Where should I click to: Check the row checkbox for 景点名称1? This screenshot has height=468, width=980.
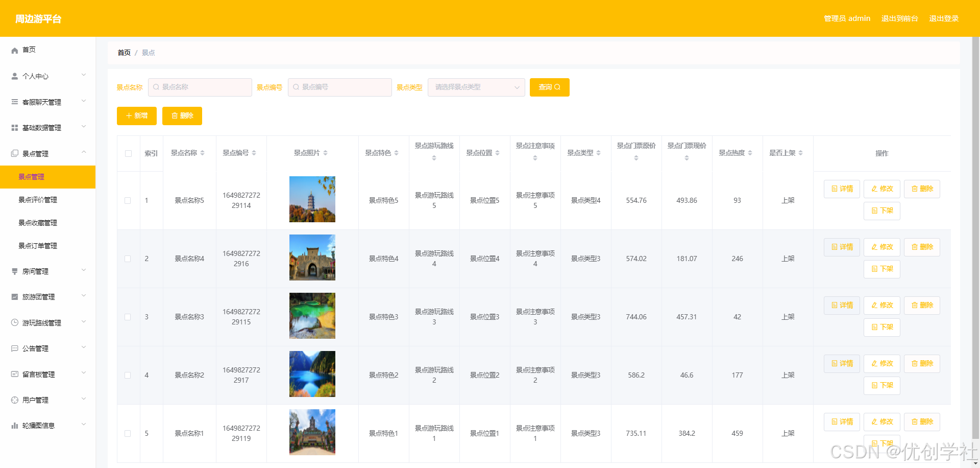[128, 433]
